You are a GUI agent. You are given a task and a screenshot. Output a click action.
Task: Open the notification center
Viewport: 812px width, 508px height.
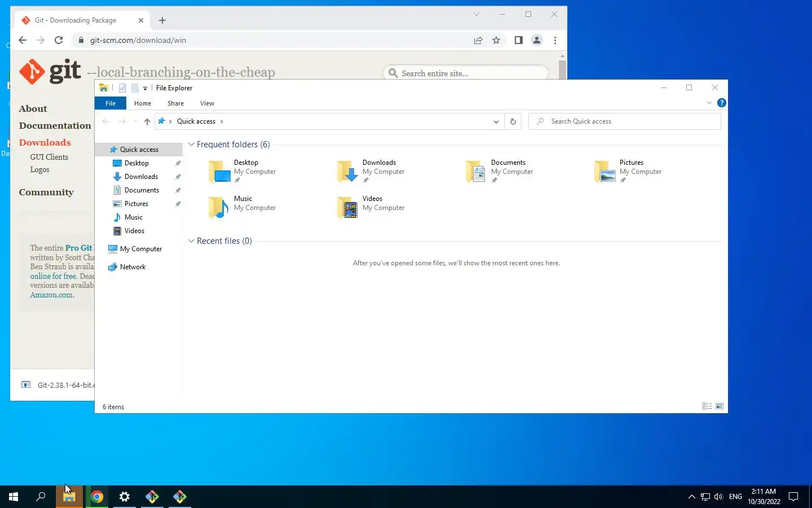793,497
